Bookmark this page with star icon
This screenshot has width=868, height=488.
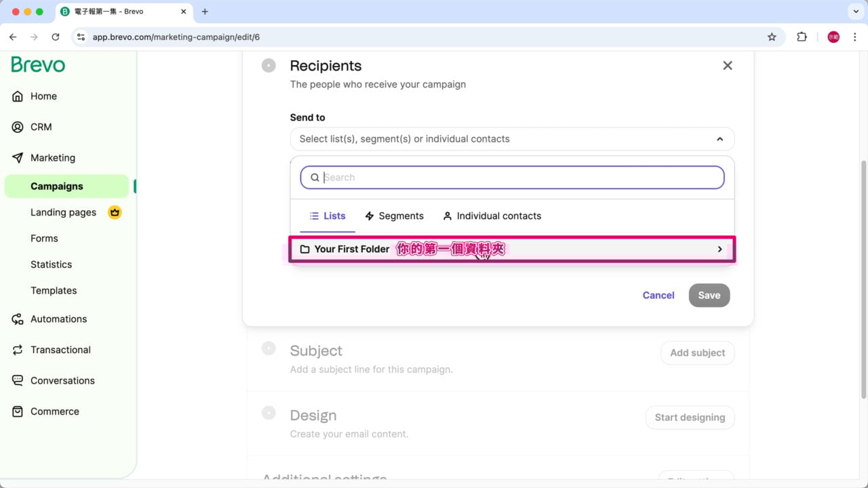[772, 37]
